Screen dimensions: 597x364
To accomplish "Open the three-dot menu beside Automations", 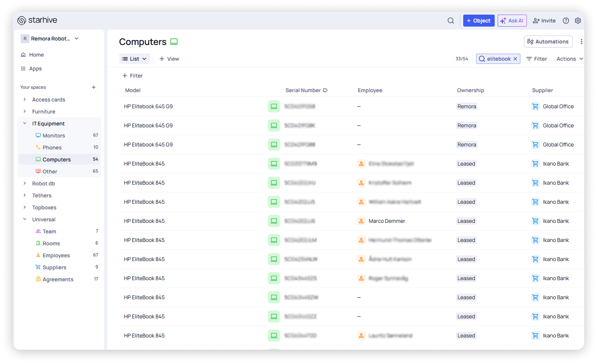I will coord(581,42).
